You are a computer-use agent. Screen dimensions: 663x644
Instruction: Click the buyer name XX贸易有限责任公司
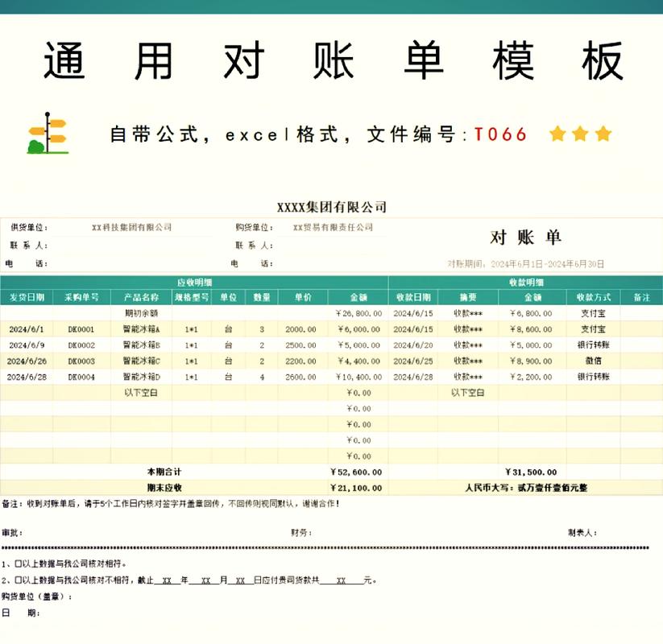333,227
